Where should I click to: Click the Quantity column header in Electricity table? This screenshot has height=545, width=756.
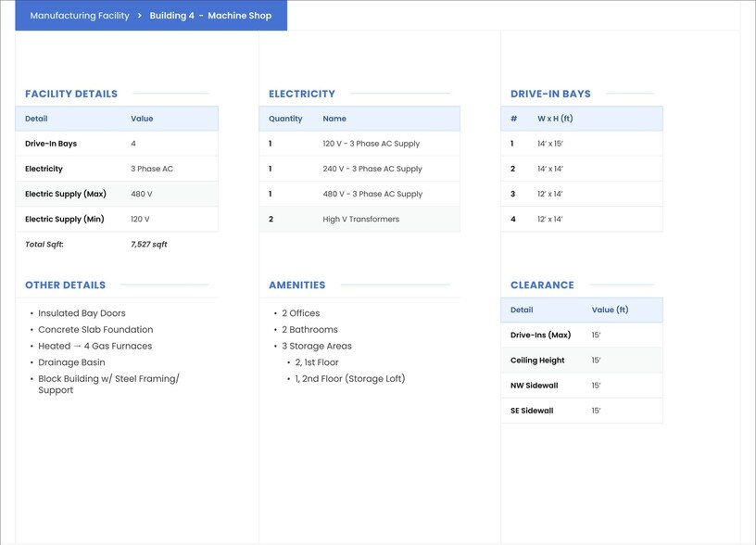point(285,119)
